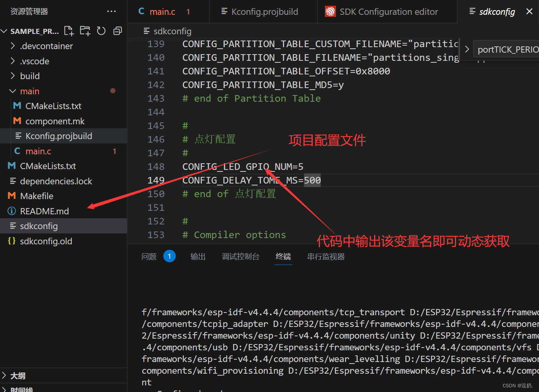The width and height of the screenshot is (539, 392).
Task: Click the Makefile icon next to component.mk
Action: coord(17,121)
